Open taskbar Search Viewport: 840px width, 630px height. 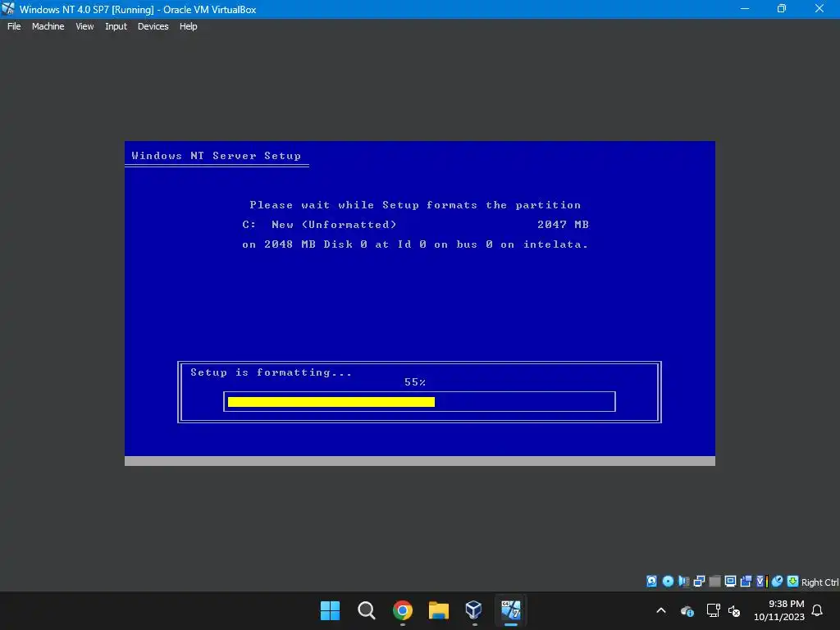(x=367, y=610)
